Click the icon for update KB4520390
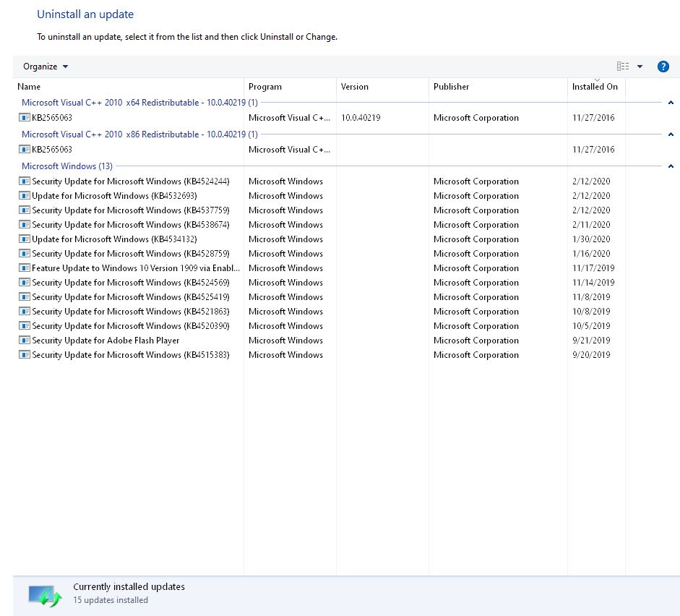The width and height of the screenshot is (680, 616). point(25,326)
